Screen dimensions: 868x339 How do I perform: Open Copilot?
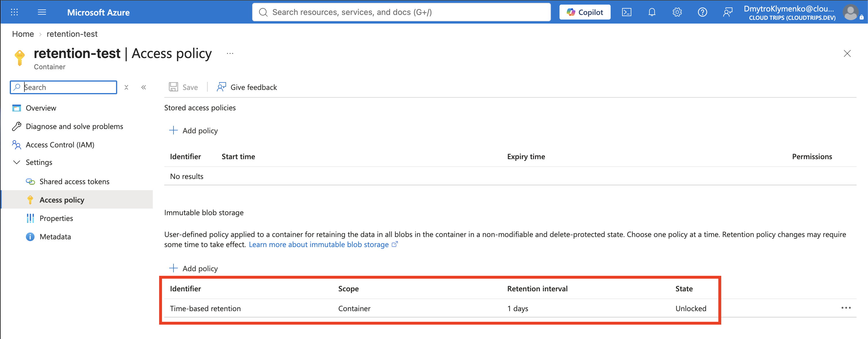585,12
